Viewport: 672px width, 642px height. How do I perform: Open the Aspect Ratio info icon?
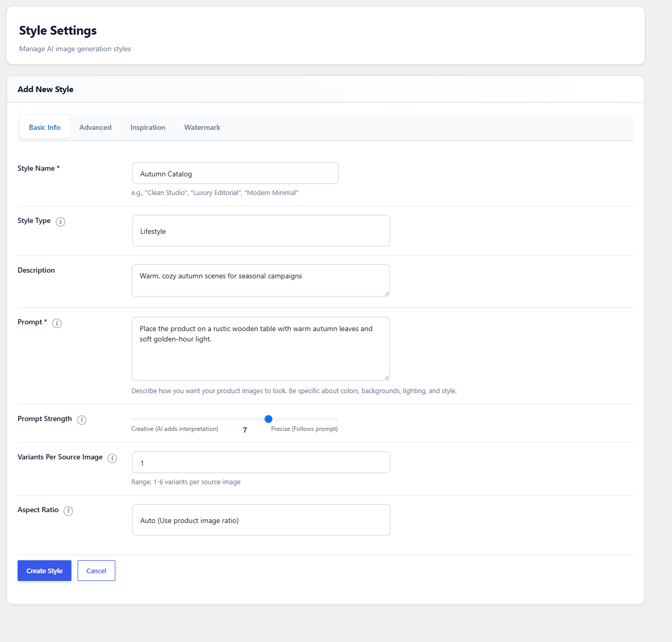[x=68, y=511]
